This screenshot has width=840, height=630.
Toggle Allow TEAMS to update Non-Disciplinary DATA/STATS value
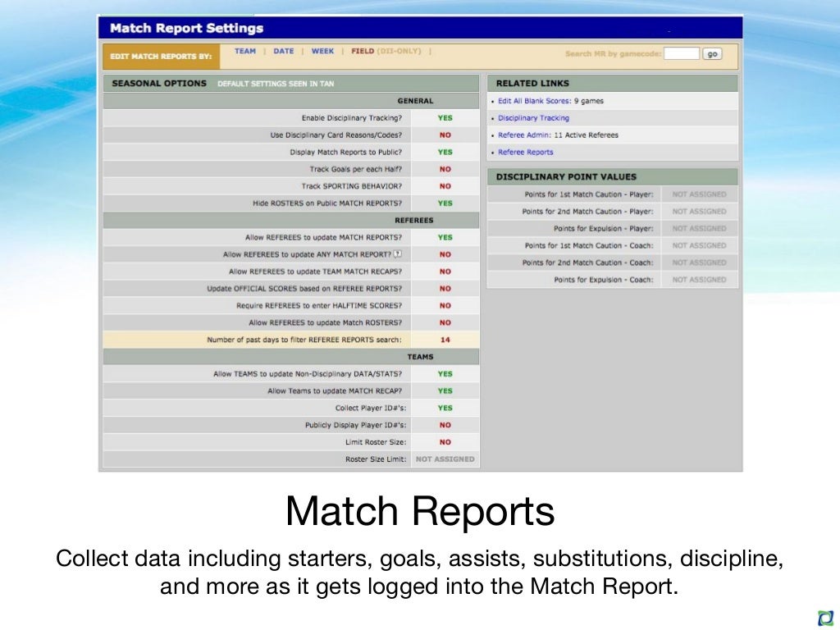click(445, 374)
